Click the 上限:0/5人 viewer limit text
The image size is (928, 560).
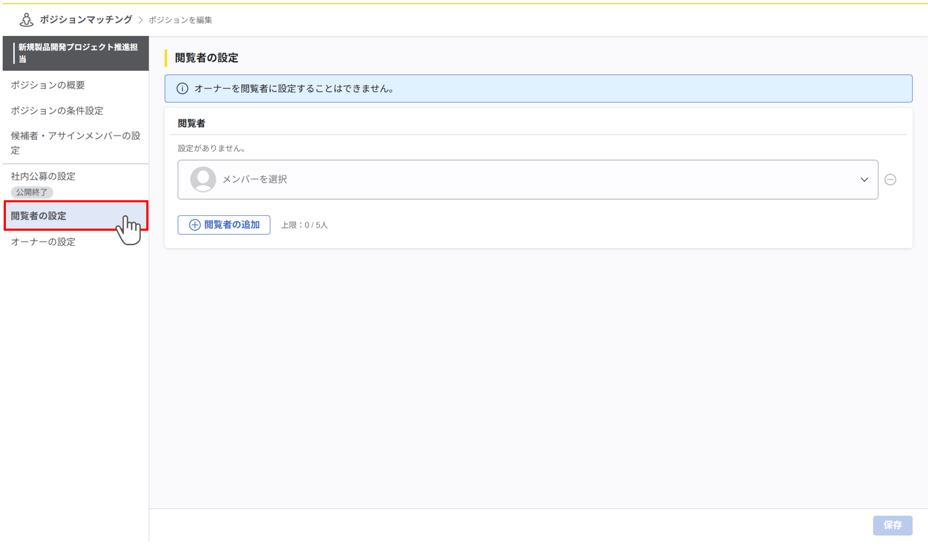pyautogui.click(x=304, y=225)
